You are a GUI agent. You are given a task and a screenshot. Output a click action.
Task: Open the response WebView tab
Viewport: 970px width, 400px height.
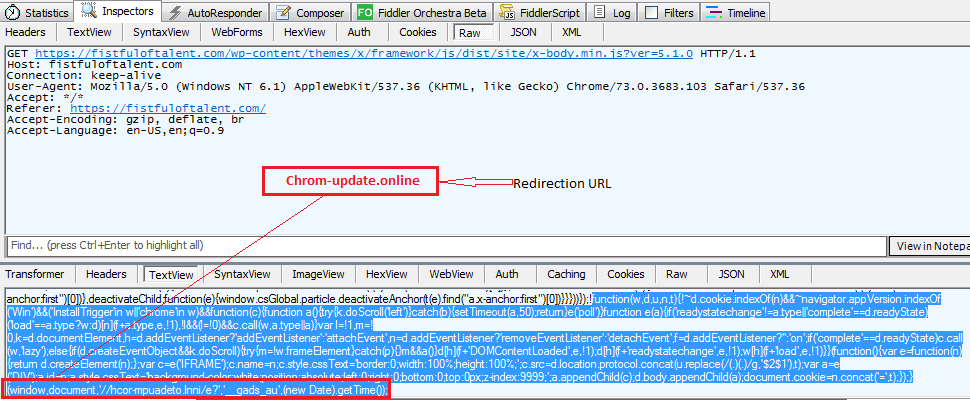(452, 274)
